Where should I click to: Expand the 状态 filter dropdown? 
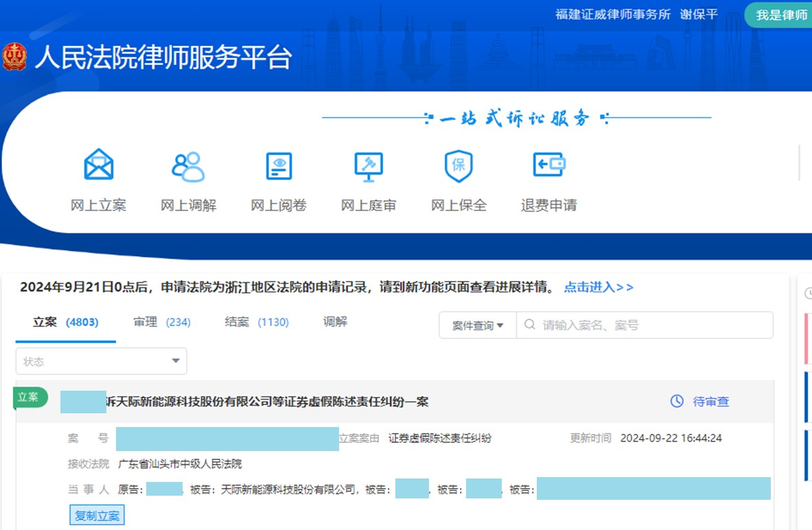(x=101, y=361)
